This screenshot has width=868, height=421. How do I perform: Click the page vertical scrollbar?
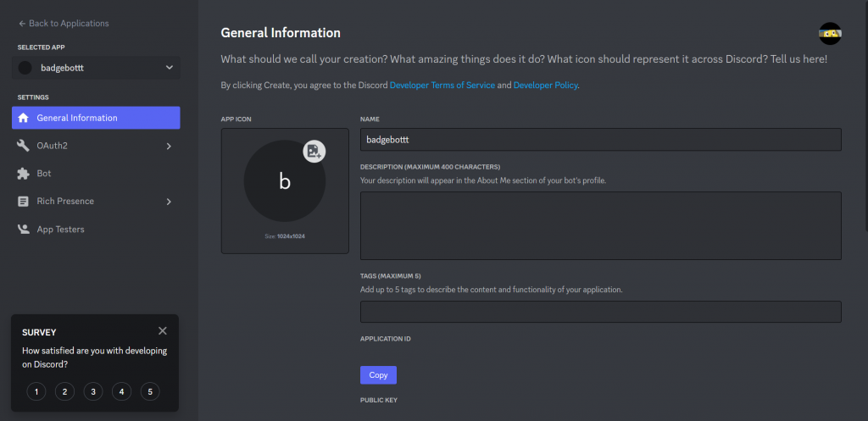[865, 115]
